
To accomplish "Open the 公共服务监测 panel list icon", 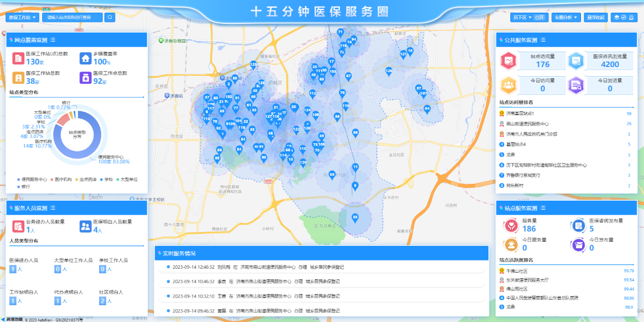I will (543, 40).
